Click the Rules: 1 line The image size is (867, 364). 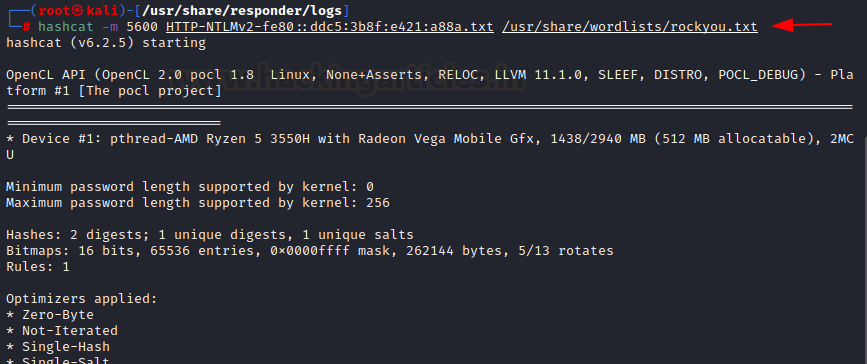tap(38, 267)
